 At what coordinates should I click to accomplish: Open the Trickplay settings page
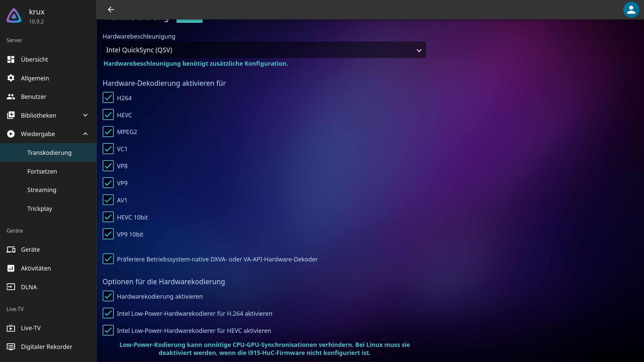pyautogui.click(x=40, y=208)
